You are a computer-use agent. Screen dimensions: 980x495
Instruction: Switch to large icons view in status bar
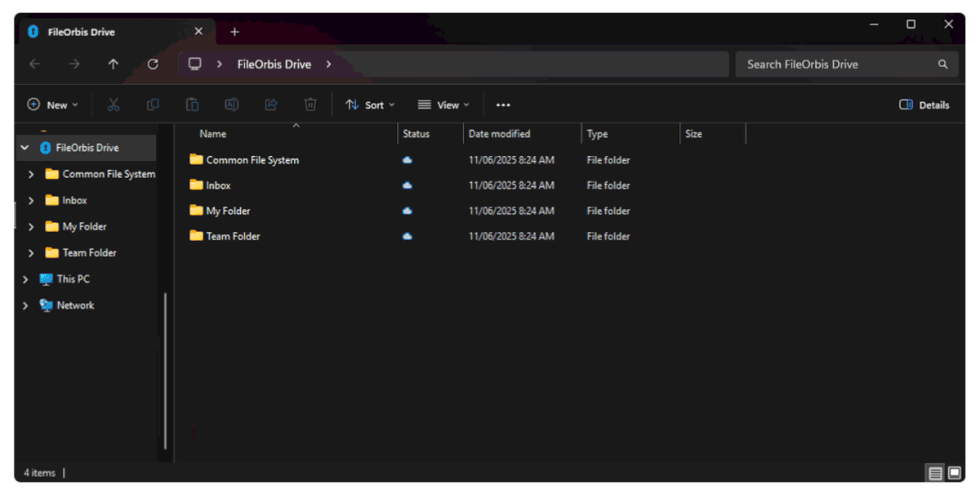954,473
